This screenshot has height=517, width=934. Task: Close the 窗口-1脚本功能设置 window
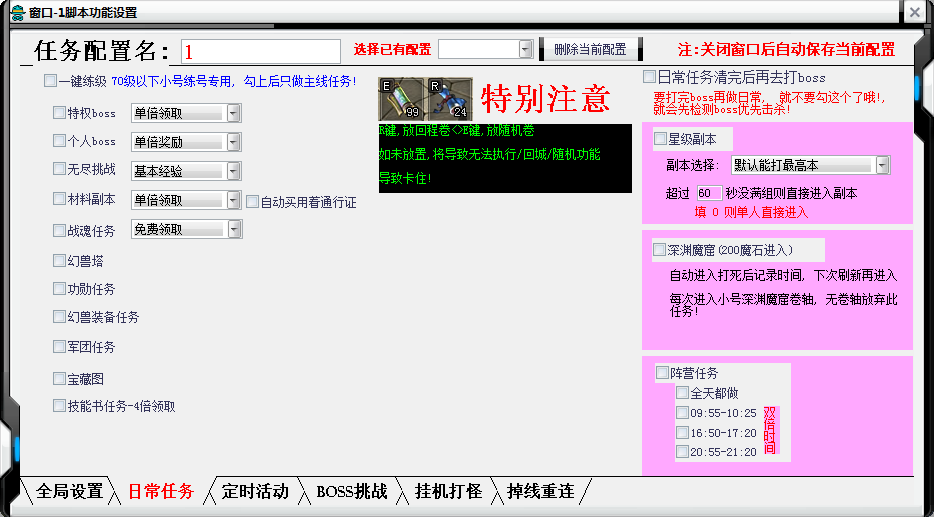915,12
